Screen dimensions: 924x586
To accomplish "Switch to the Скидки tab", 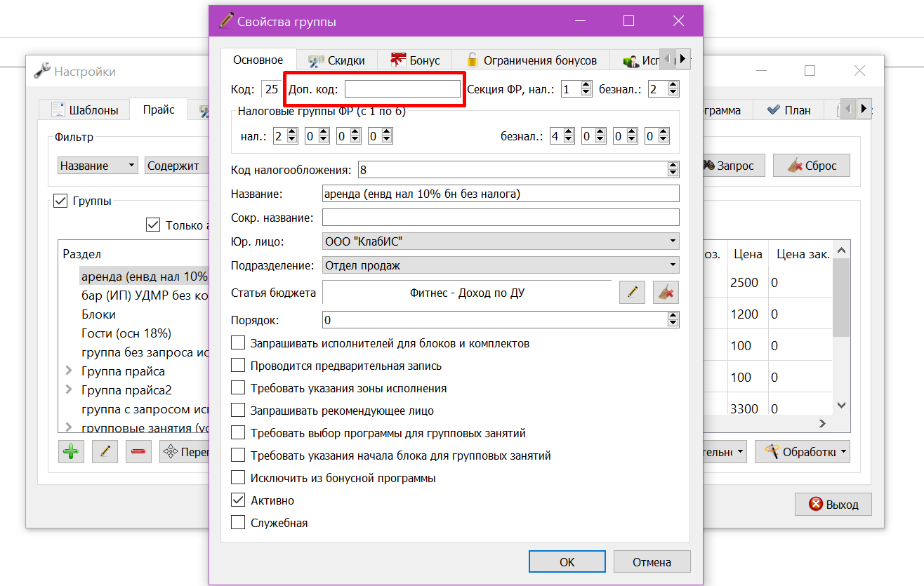I will click(336, 61).
